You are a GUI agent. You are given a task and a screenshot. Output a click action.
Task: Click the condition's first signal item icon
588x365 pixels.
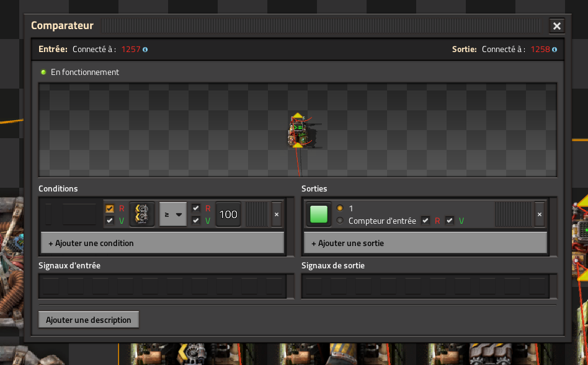tap(142, 214)
